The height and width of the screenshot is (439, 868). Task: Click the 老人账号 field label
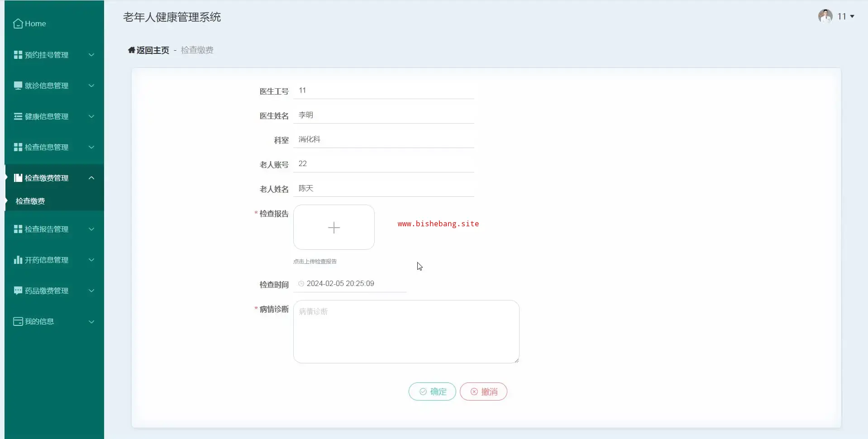pos(274,165)
